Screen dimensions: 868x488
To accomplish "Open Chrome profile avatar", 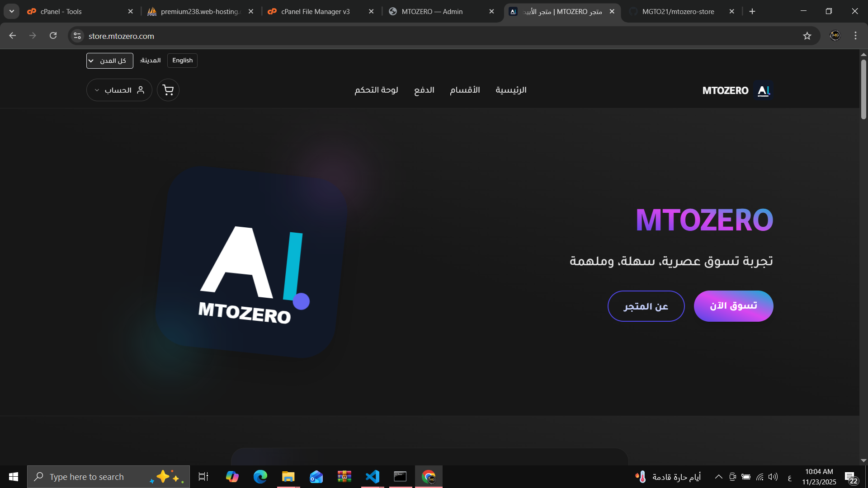I will coord(835,36).
